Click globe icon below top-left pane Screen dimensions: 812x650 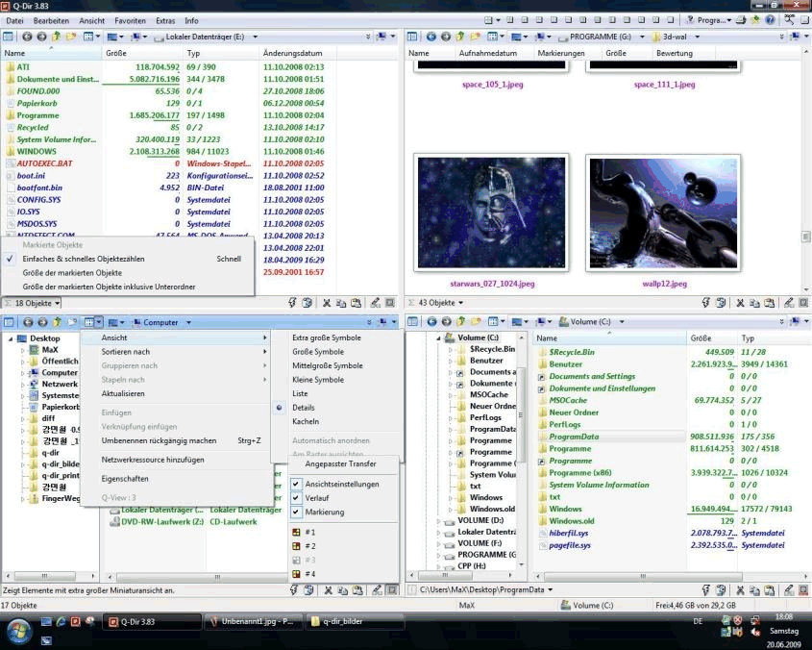tap(308, 303)
